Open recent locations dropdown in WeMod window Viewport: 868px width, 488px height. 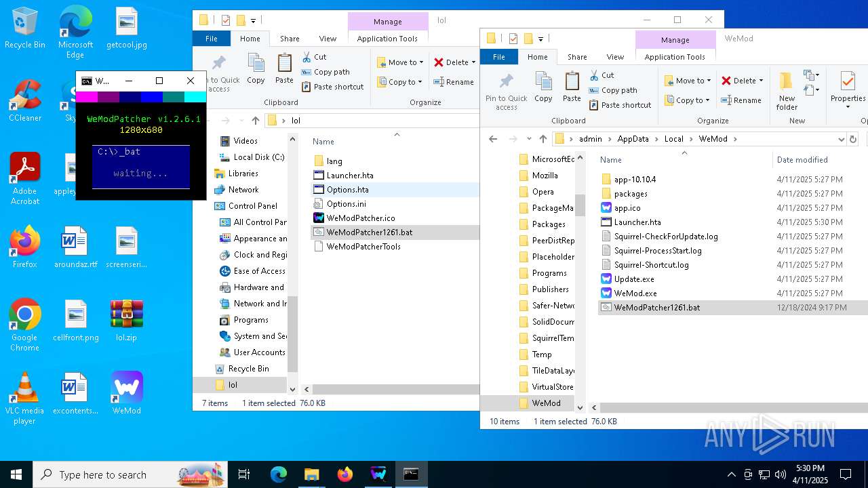click(x=528, y=139)
